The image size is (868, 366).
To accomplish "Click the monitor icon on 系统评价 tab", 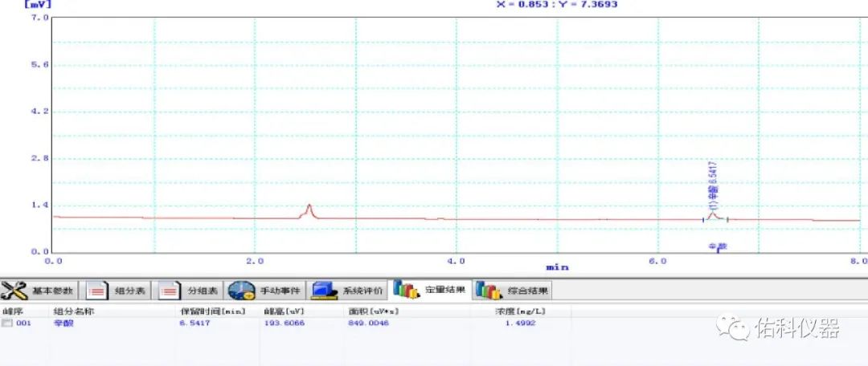I will (x=323, y=290).
